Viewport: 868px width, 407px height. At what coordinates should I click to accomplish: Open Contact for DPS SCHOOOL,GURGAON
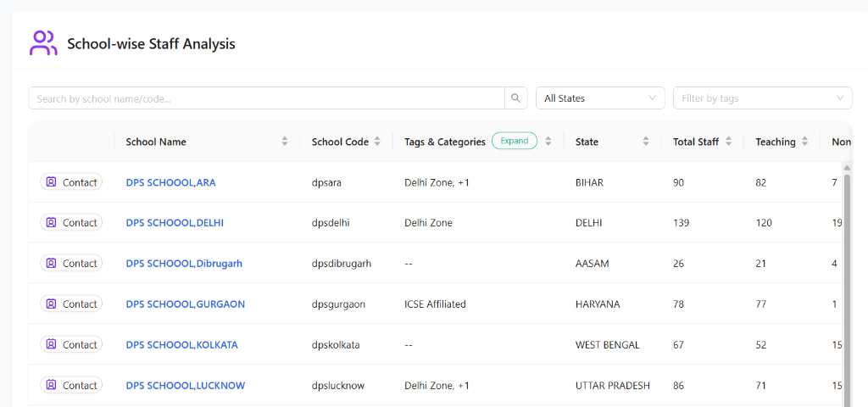pyautogui.click(x=71, y=304)
